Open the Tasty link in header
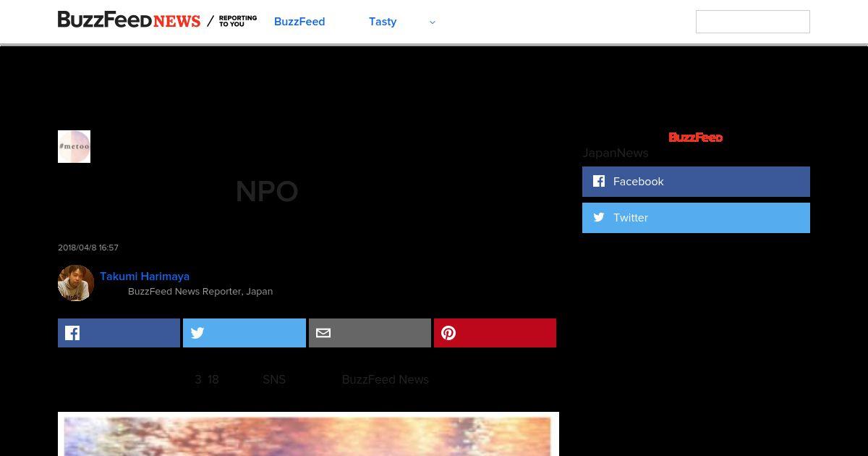This screenshot has height=456, width=868. 383,22
